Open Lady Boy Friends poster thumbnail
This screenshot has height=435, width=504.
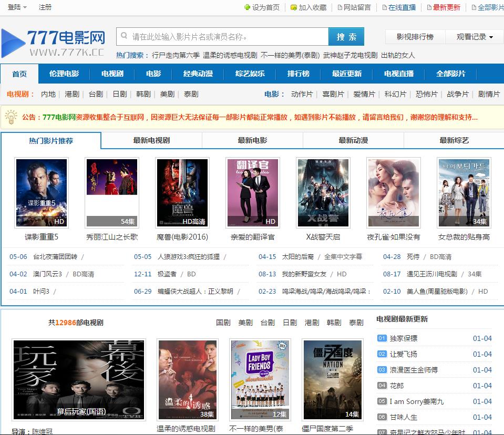260,380
